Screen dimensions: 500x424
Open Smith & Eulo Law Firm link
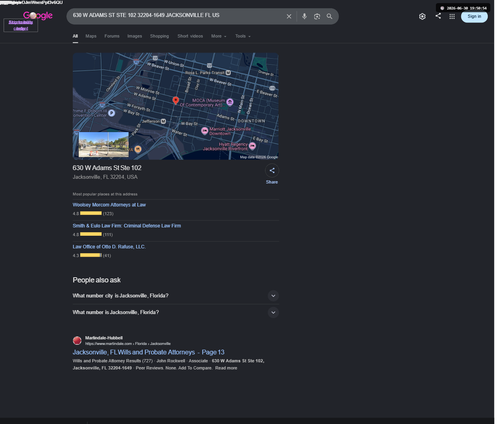click(127, 226)
